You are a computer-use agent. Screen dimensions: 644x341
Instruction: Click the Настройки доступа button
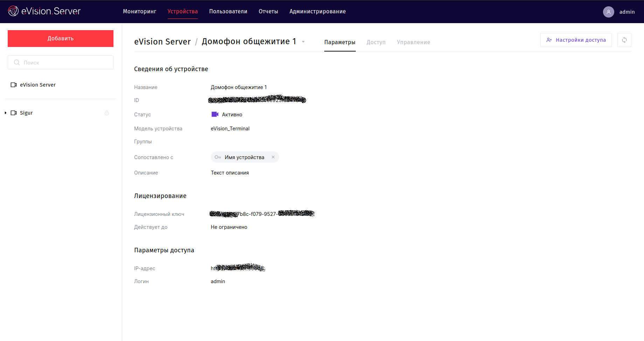pyautogui.click(x=576, y=40)
